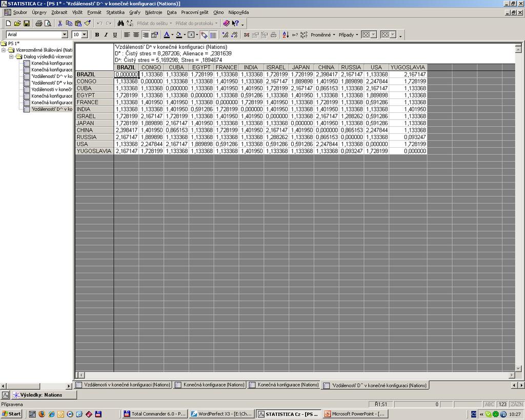Apply the font color A swatch
This screenshot has height=420, width=525.
point(167,34)
